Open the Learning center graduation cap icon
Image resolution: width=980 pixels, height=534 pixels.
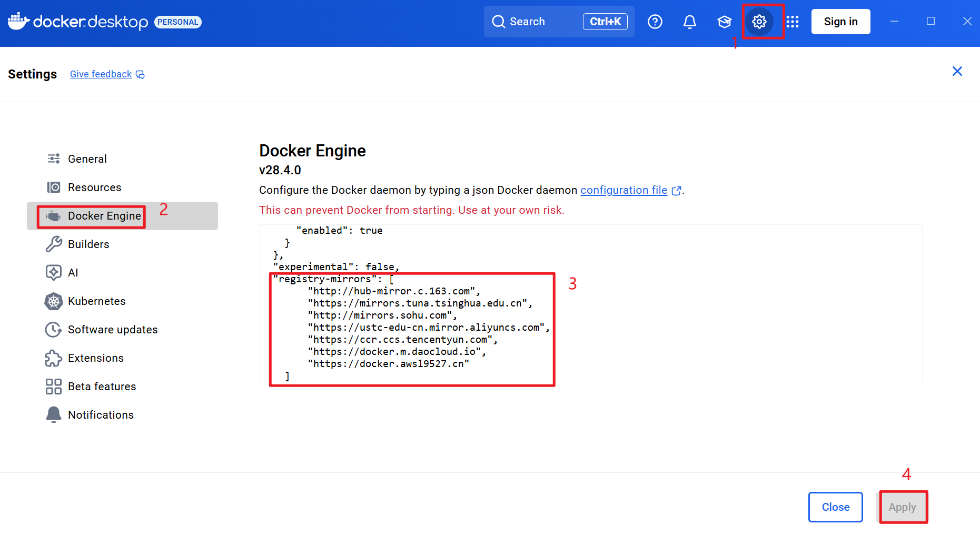click(x=725, y=22)
